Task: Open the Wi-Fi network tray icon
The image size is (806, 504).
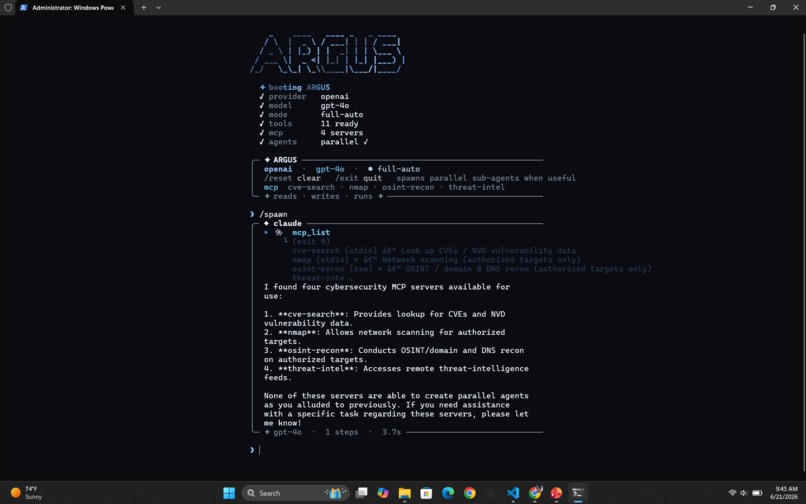Action: [732, 493]
